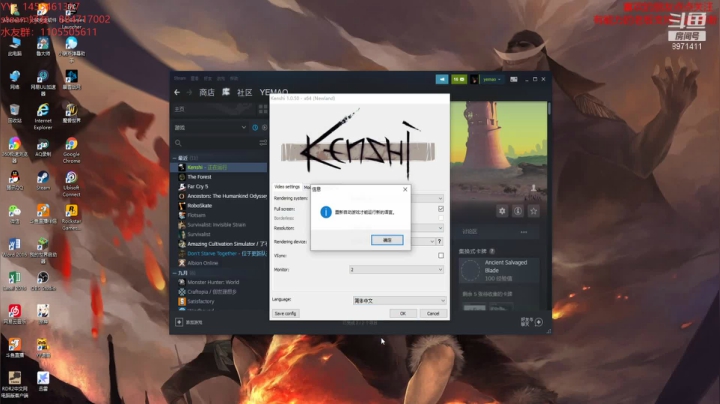Click OK in the Kenshi launcher
Image resolution: width=720 pixels, height=404 pixels.
403,314
